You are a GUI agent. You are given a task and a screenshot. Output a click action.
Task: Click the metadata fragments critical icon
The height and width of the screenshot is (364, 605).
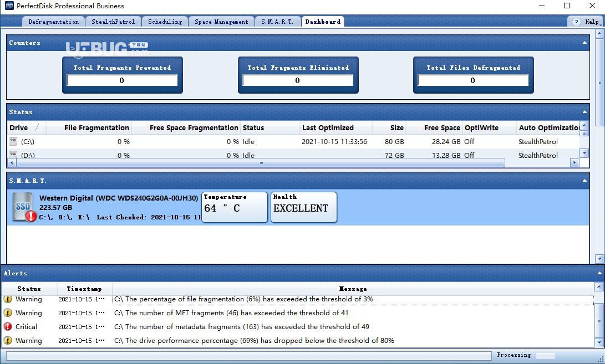tap(8, 326)
